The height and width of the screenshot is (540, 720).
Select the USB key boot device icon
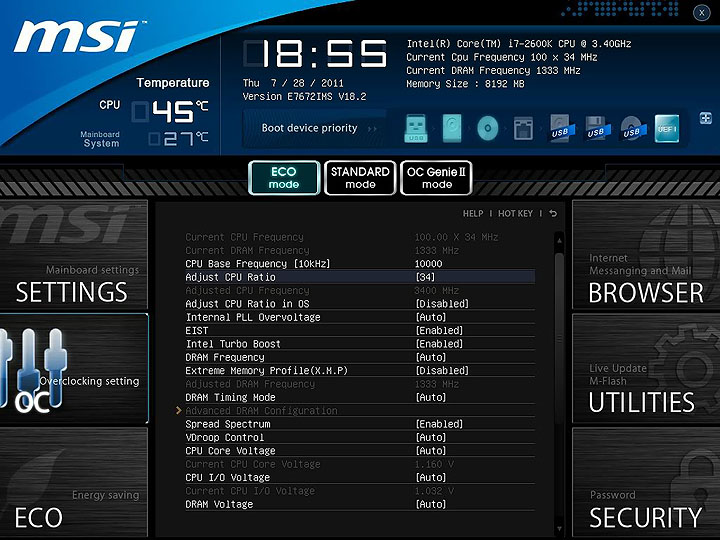point(416,129)
